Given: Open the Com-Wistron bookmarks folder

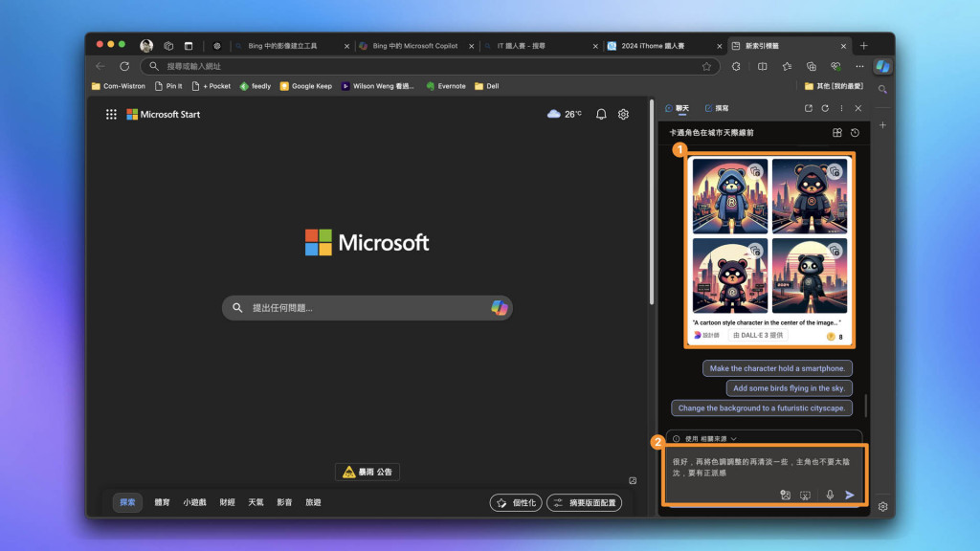Looking at the screenshot, I should (118, 86).
